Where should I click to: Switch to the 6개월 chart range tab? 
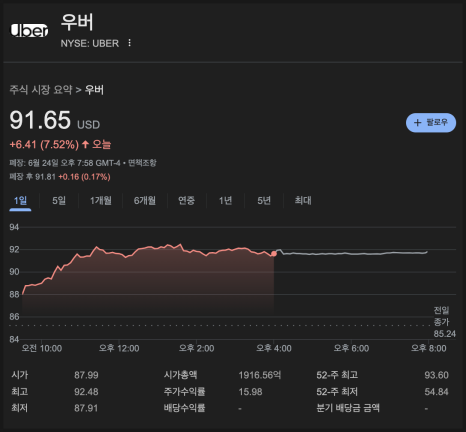145,200
